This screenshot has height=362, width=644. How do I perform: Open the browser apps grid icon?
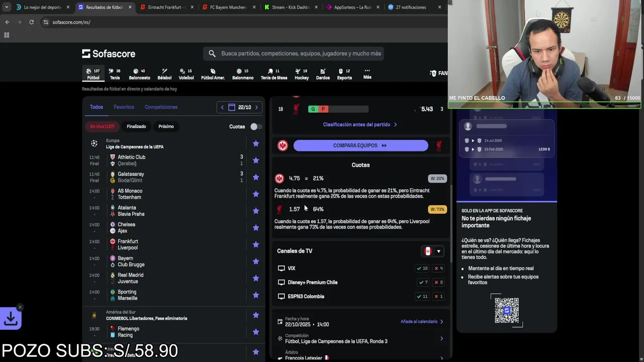tap(7, 35)
